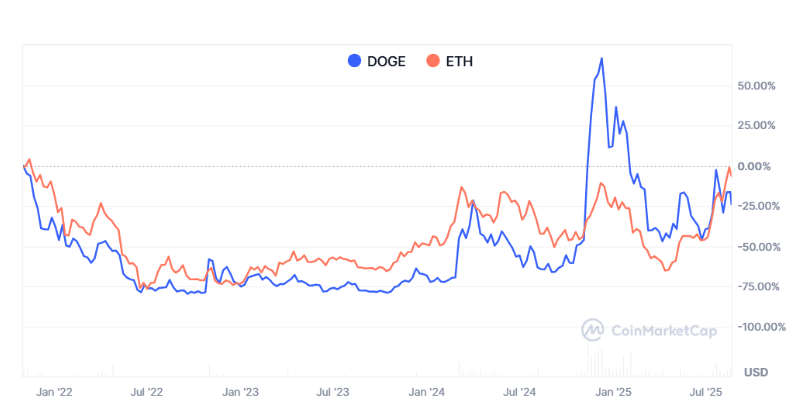
Task: Click the -75.00% y-axis label
Action: coord(754,287)
